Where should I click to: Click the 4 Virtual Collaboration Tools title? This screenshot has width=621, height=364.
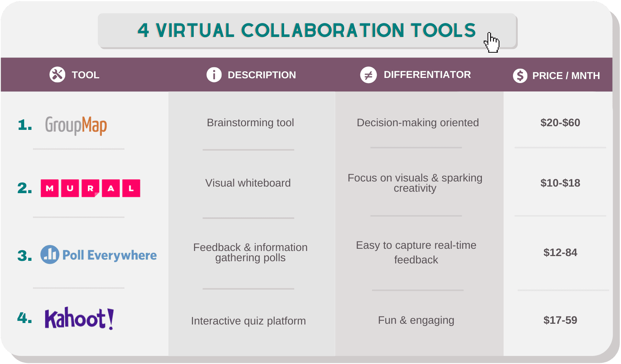click(307, 30)
